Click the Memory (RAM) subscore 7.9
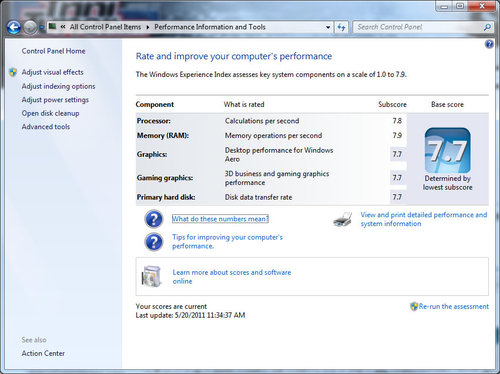The image size is (500, 374). (397, 135)
